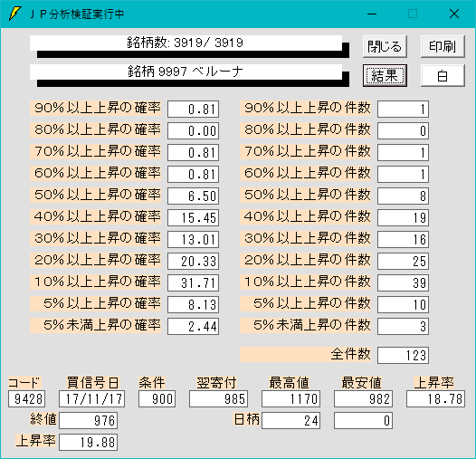Click the 条件 field showing 900
This screenshot has height=459, width=476.
point(157,398)
